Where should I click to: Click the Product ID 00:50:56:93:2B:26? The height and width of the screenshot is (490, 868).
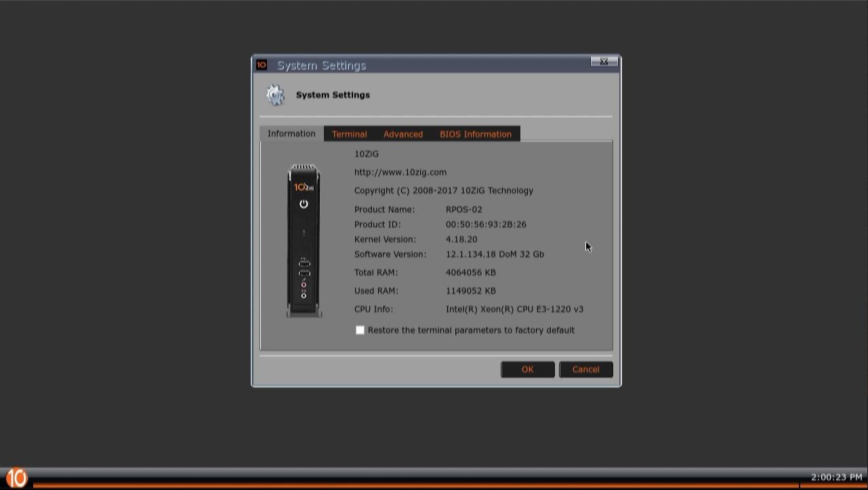[x=486, y=224]
